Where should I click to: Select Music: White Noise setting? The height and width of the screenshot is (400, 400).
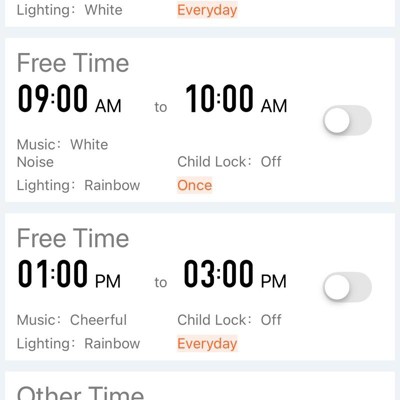pyautogui.click(x=63, y=153)
